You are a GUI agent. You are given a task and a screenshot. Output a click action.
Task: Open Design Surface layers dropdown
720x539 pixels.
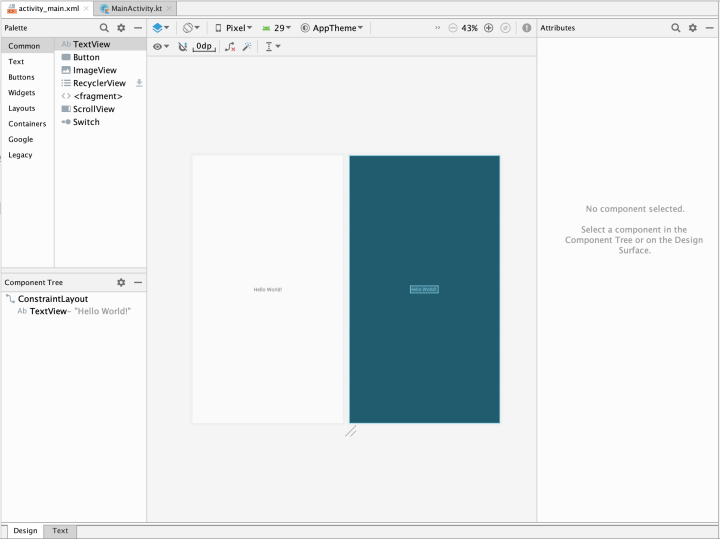pos(161,28)
